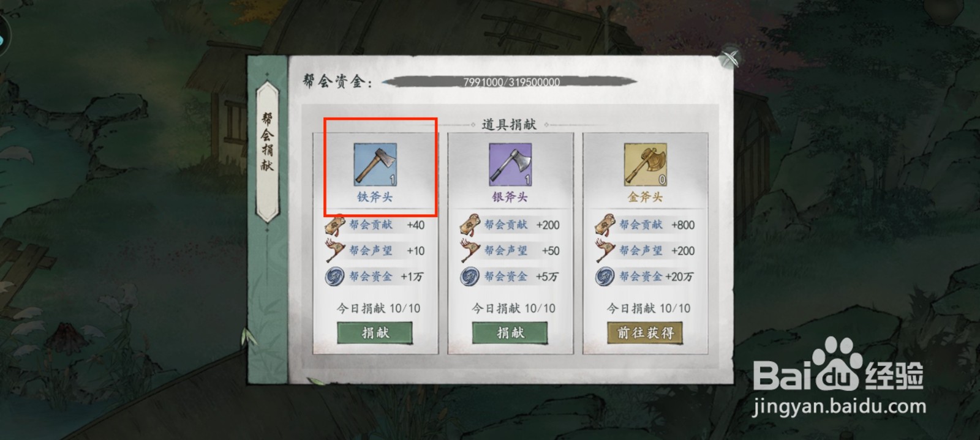Click the 铁斧头 item name label
The width and height of the screenshot is (980, 440).
click(375, 197)
